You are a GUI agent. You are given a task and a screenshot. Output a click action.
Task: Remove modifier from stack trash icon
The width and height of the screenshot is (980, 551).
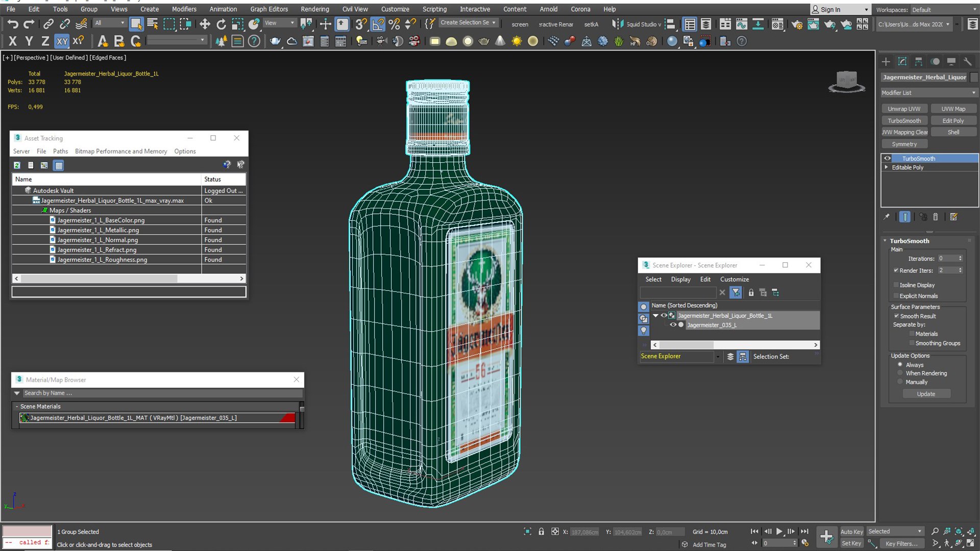tap(935, 217)
